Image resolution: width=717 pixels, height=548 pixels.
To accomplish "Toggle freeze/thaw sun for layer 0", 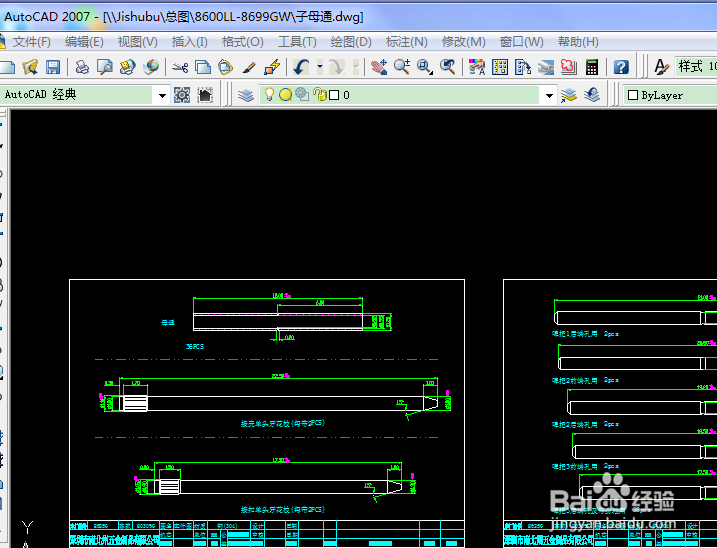I will tap(285, 95).
